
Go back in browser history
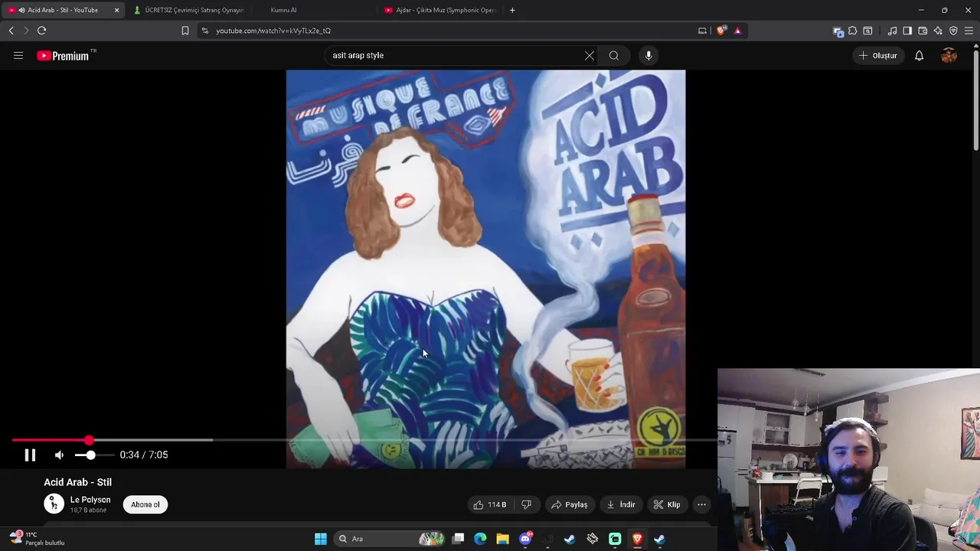pyautogui.click(x=11, y=31)
